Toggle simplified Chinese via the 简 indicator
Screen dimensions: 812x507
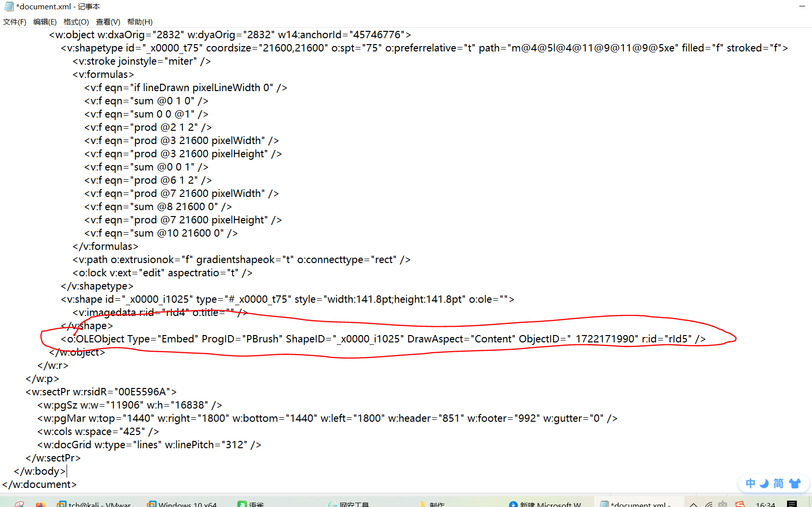(779, 483)
